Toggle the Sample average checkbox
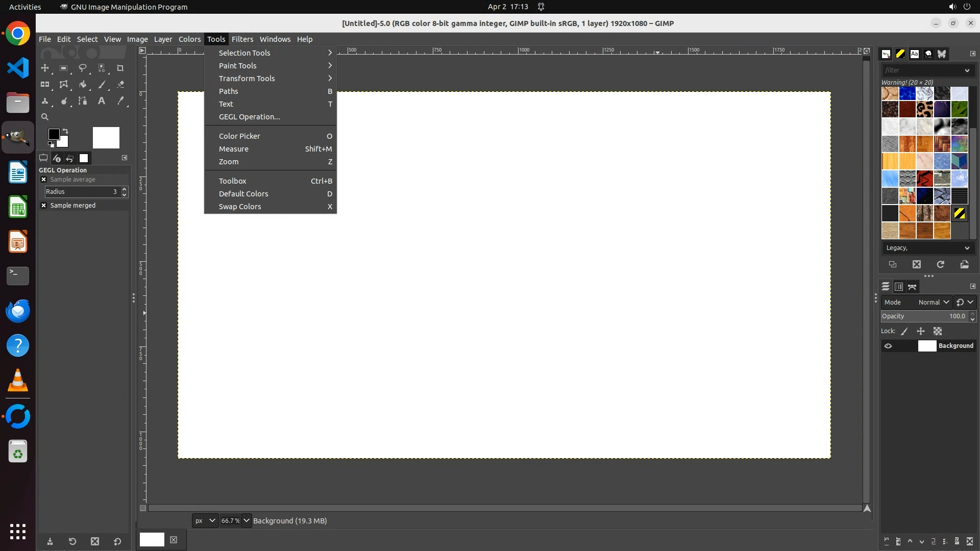980x551 pixels. 44,180
